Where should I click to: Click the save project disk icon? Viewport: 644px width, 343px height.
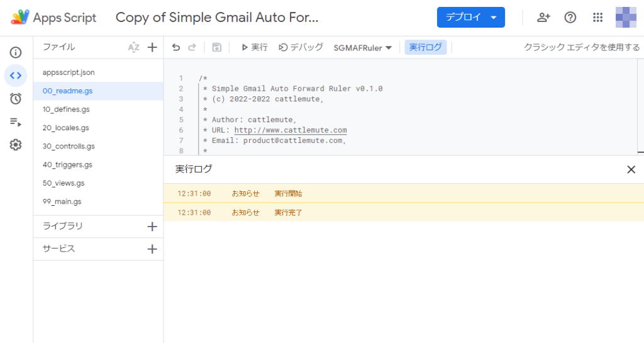(x=217, y=48)
